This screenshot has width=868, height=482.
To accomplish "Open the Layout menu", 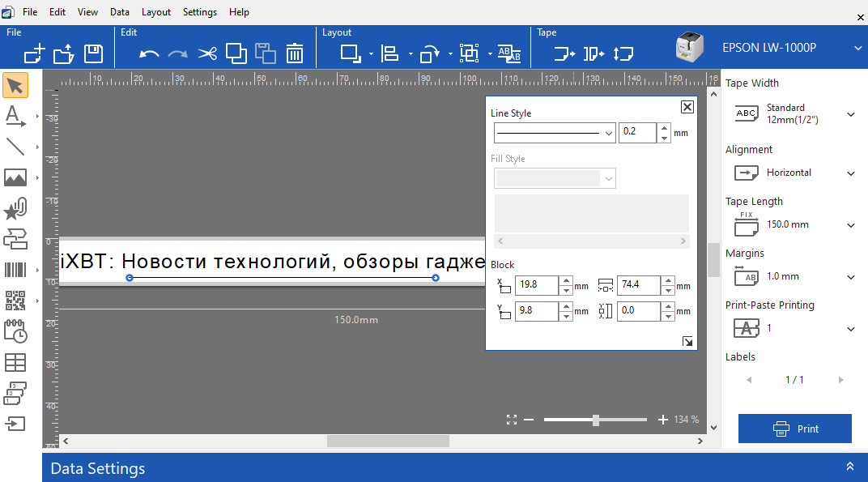I will (155, 12).
